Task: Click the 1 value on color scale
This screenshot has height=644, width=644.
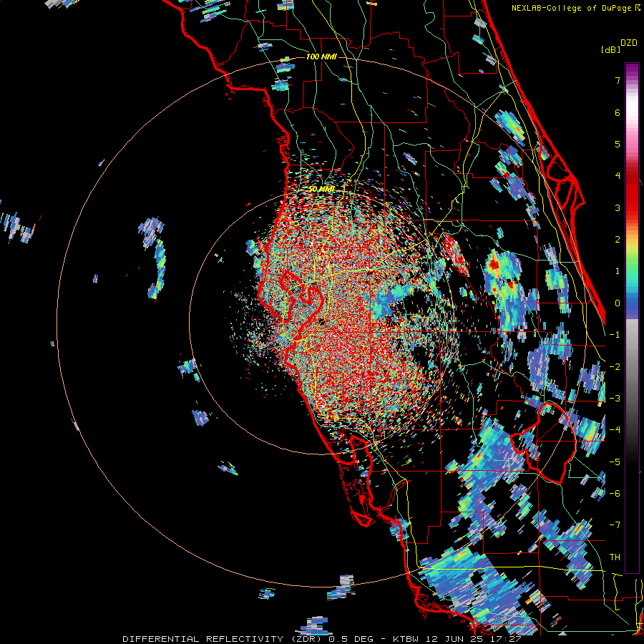Action: (618, 271)
